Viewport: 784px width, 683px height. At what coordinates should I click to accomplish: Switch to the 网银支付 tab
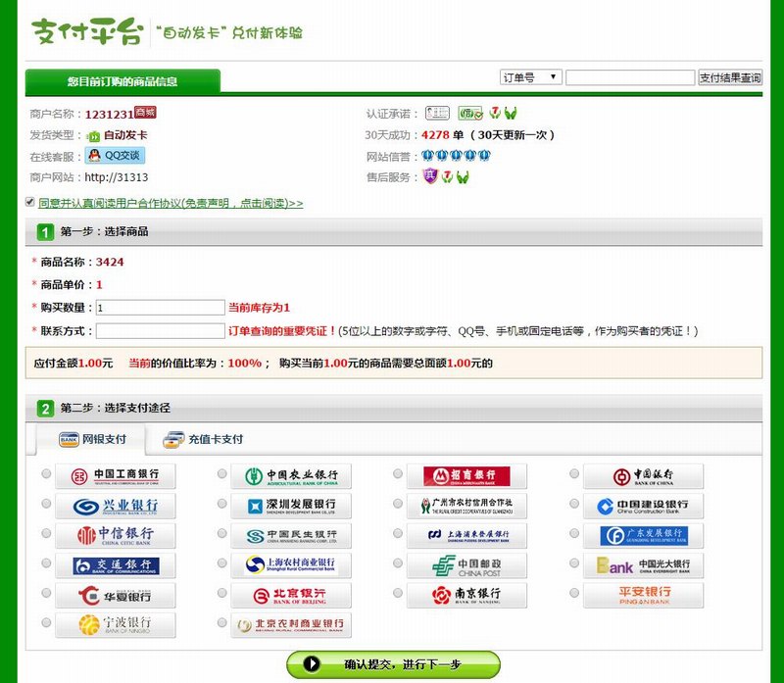point(90,439)
